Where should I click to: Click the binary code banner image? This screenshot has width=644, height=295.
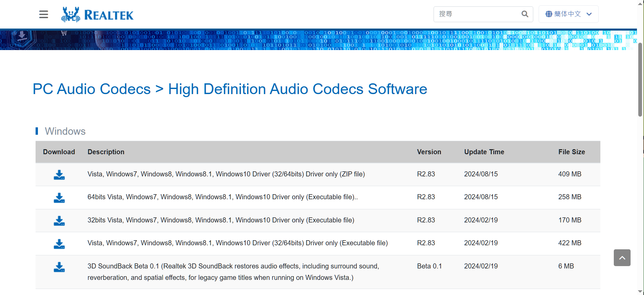click(318, 40)
